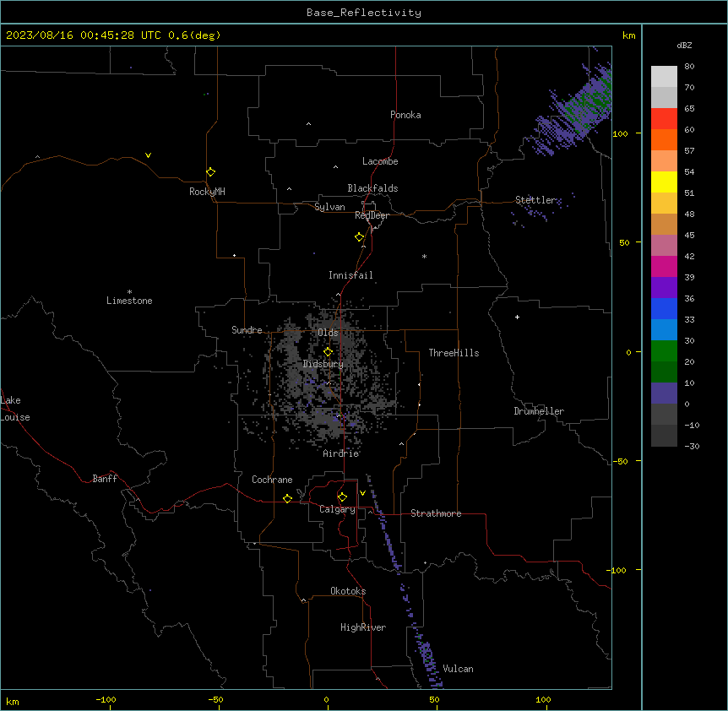The height and width of the screenshot is (711, 728).
Task: Click the yellow marker near Olds
Action: coord(328,351)
